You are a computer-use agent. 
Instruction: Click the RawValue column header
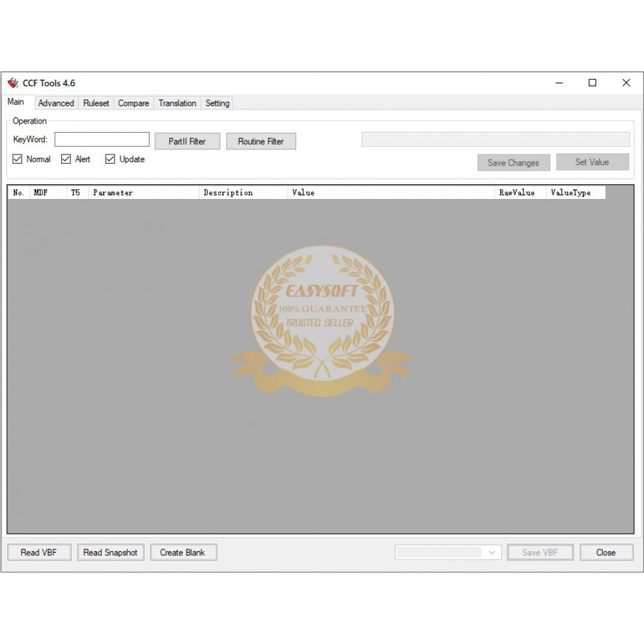click(520, 193)
